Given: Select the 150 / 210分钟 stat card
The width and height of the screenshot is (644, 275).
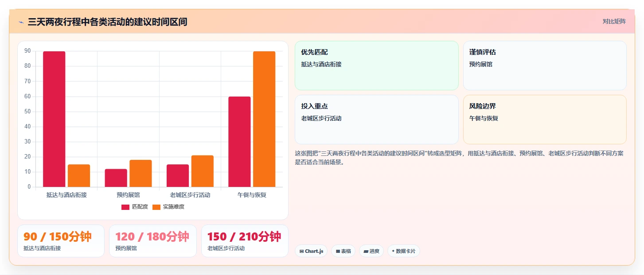Looking at the screenshot, I should 245,241.
